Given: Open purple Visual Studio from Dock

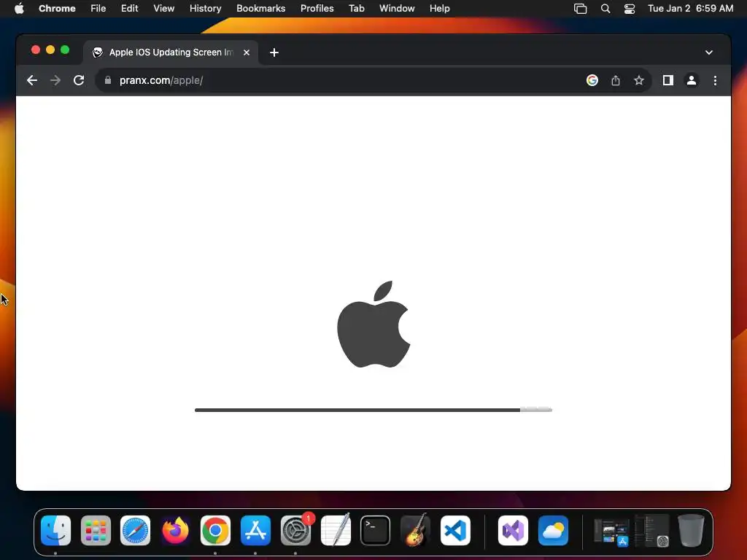Looking at the screenshot, I should (x=513, y=531).
